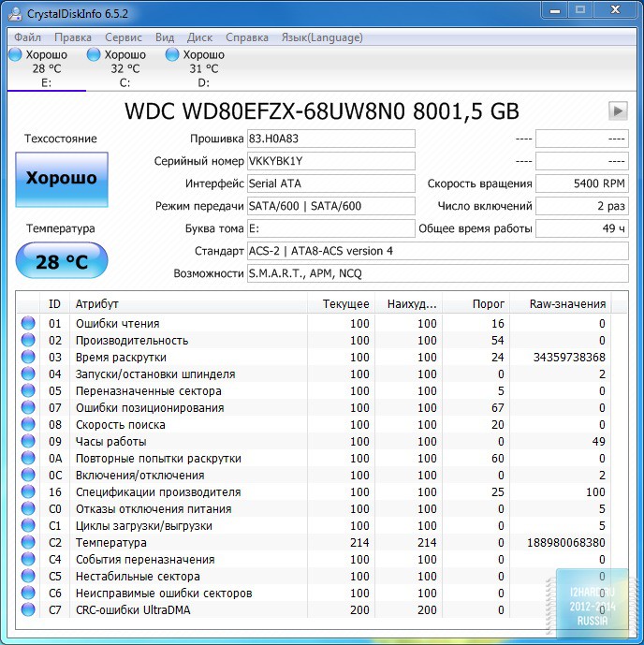The image size is (644, 645).
Task: Click status orb for Повторные попытки раскрутки row
Action: tap(28, 458)
